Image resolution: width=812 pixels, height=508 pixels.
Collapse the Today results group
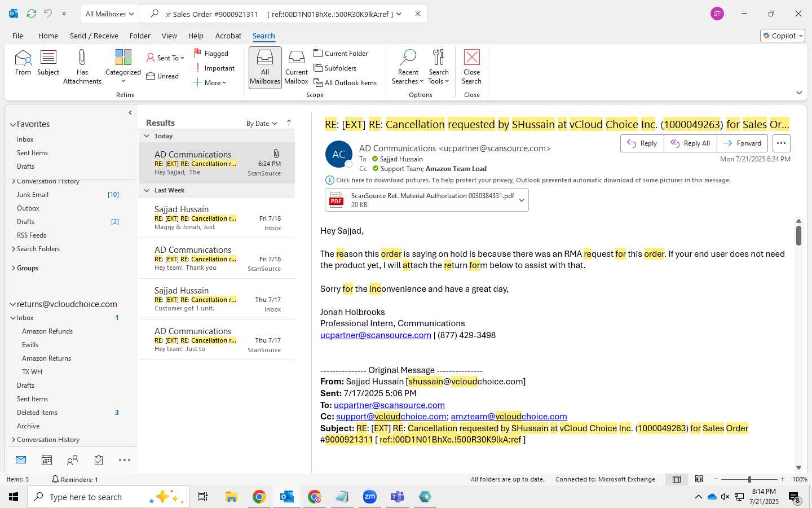pos(147,136)
